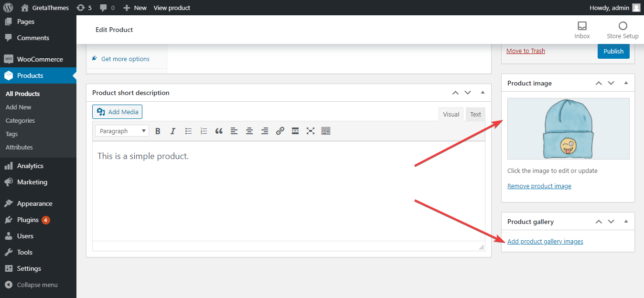Open Attributes submenu item
644x298 pixels.
point(19,147)
